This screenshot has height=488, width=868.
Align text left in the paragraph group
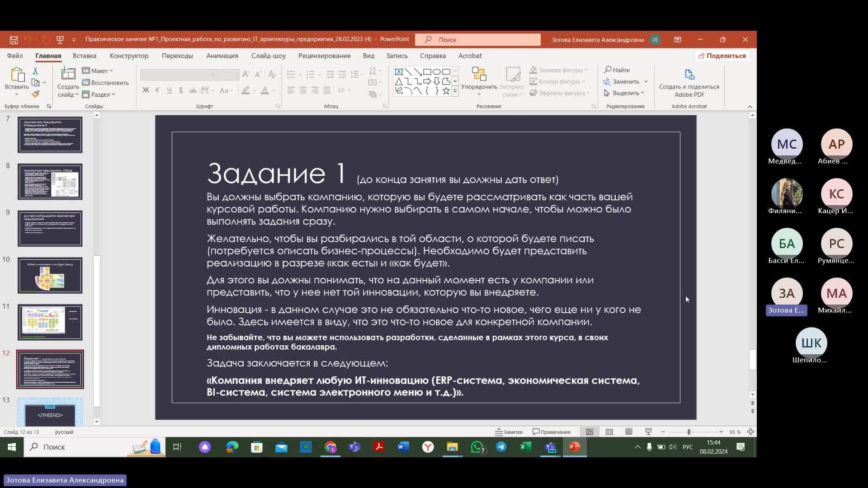click(291, 90)
